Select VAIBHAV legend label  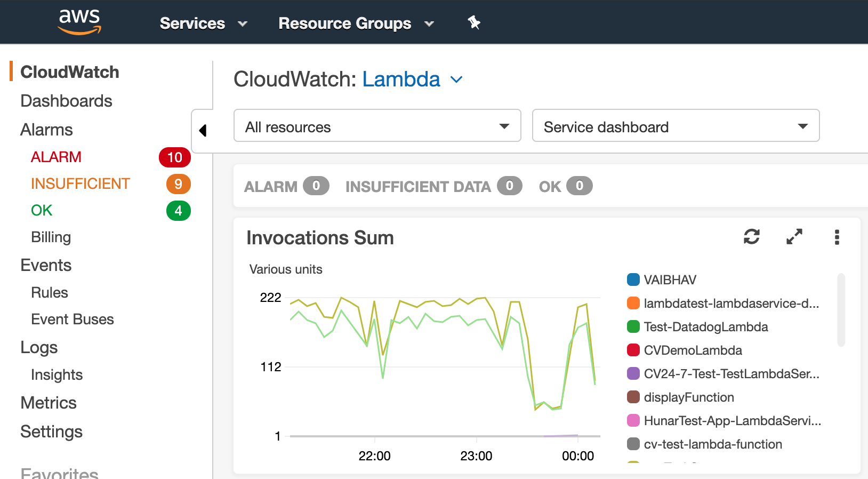(x=670, y=280)
